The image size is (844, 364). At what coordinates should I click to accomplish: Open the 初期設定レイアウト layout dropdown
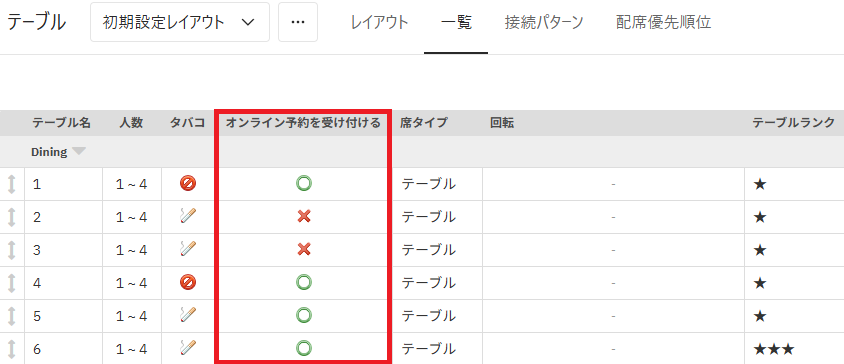click(x=180, y=22)
